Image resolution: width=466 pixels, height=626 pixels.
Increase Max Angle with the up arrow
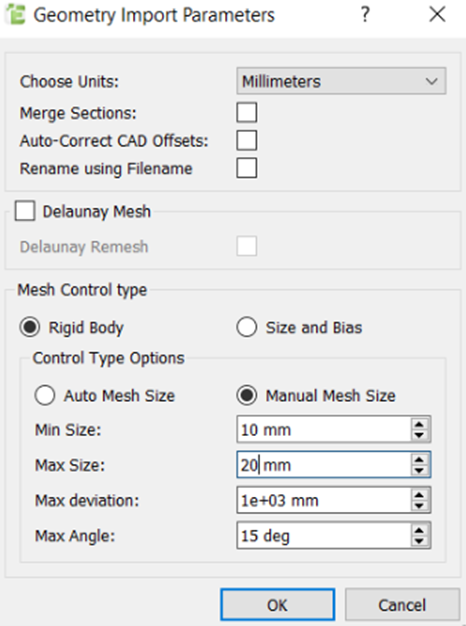(x=419, y=530)
